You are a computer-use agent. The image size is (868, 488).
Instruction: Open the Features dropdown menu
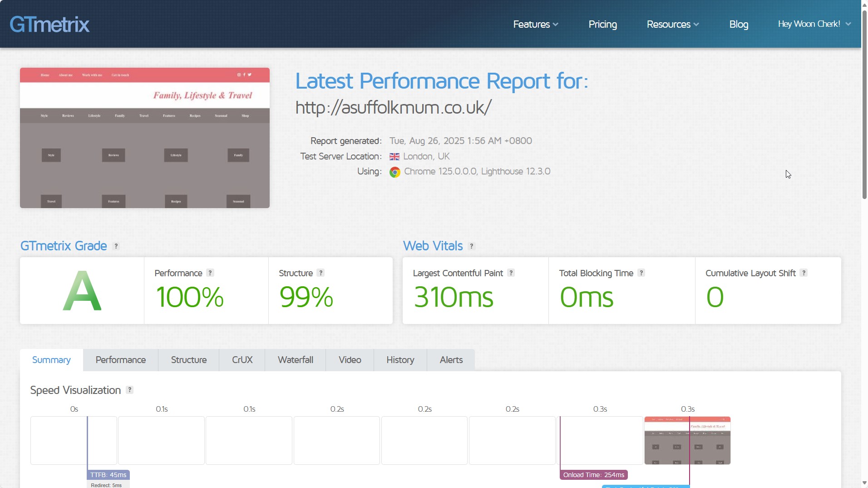click(x=536, y=24)
